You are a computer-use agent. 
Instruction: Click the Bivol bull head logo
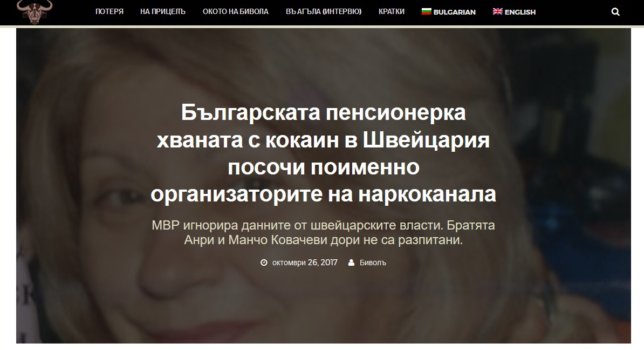click(35, 11)
